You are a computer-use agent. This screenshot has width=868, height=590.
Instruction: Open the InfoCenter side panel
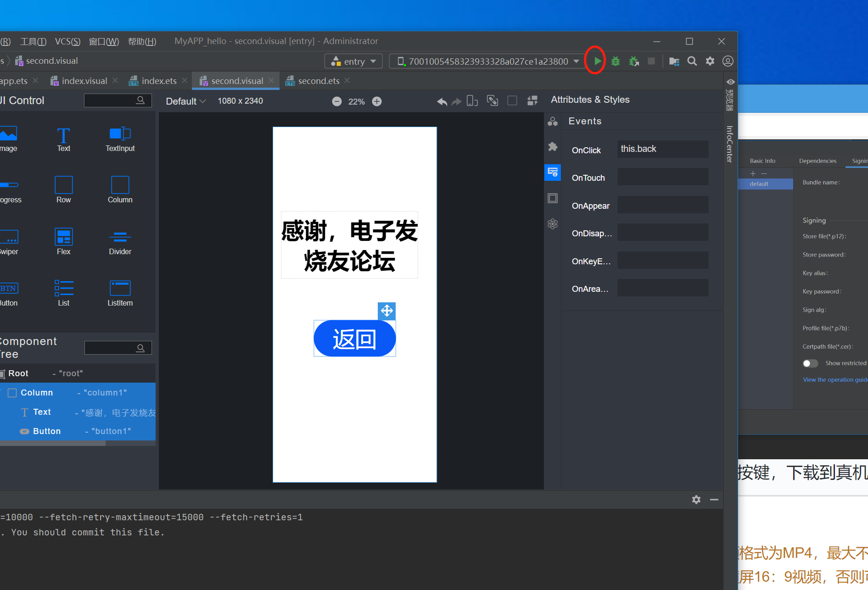coord(730,144)
